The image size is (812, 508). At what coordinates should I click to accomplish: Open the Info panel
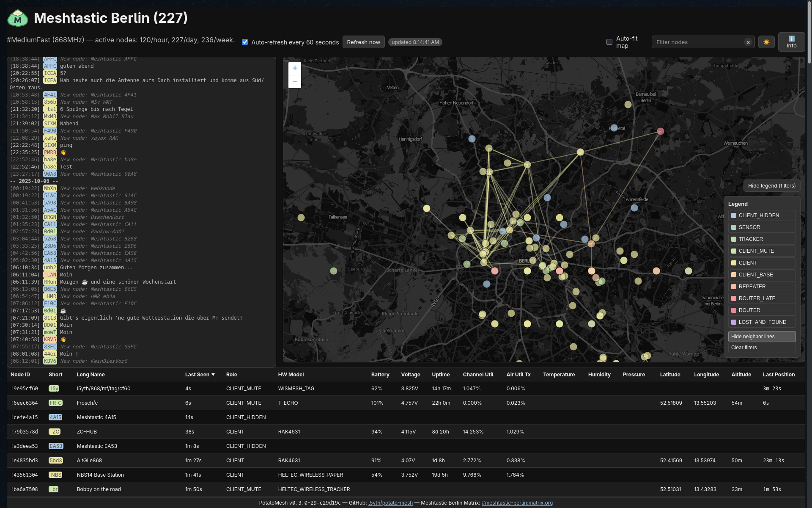click(x=792, y=42)
